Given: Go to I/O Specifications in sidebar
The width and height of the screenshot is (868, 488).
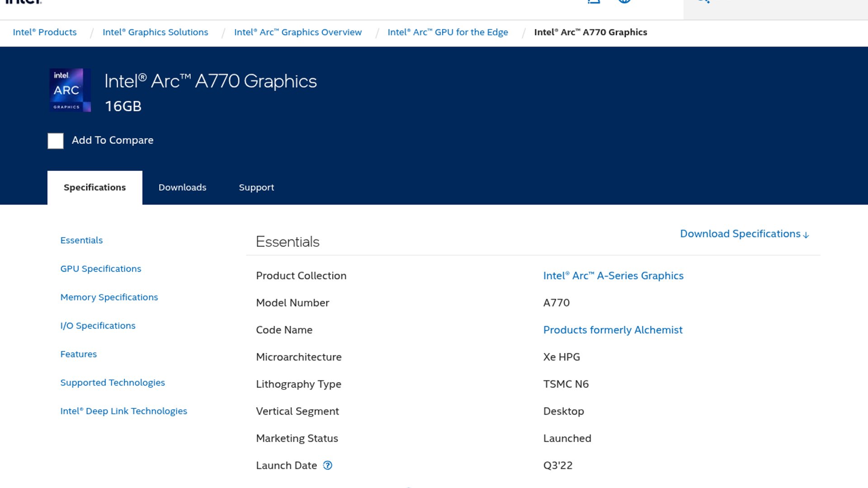Looking at the screenshot, I should (98, 326).
